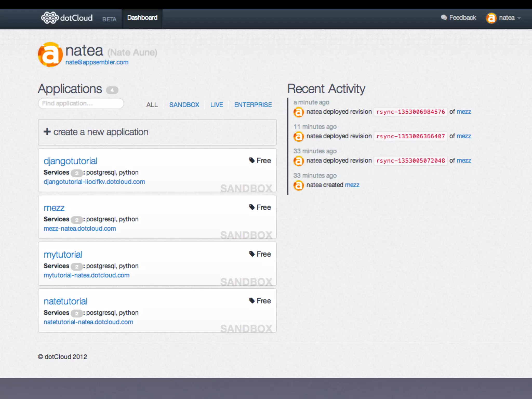Image resolution: width=532 pixels, height=399 pixels.
Task: Open mezz-natea.dotcloud.com URL
Action: click(80, 229)
